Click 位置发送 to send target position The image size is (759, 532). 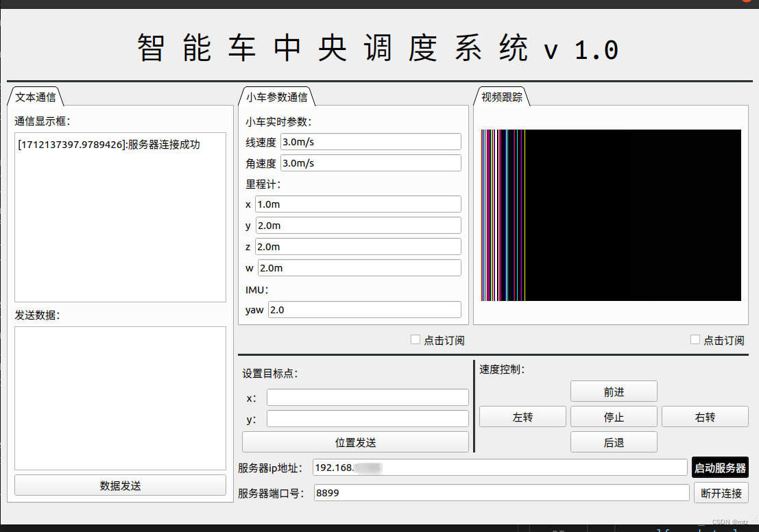[x=354, y=442]
